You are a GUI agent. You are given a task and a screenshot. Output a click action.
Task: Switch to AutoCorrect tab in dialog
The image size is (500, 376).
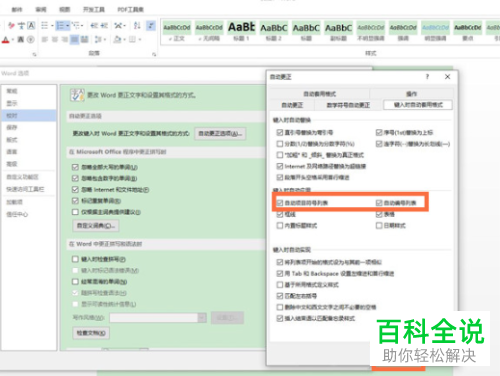click(292, 105)
